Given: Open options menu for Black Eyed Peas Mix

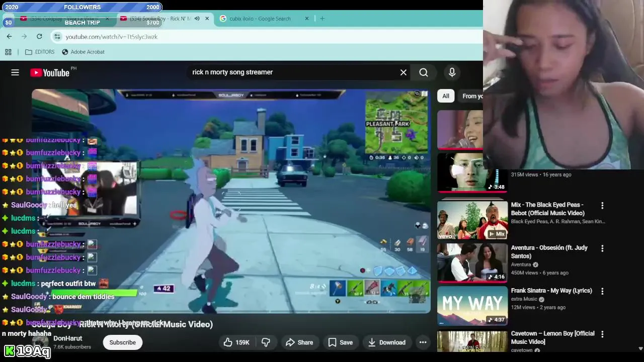Looking at the screenshot, I should (602, 206).
